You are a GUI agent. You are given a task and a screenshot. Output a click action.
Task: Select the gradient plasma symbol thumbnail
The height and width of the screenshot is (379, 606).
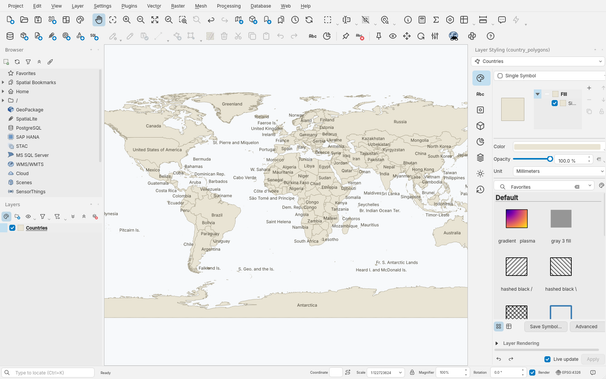(516, 219)
